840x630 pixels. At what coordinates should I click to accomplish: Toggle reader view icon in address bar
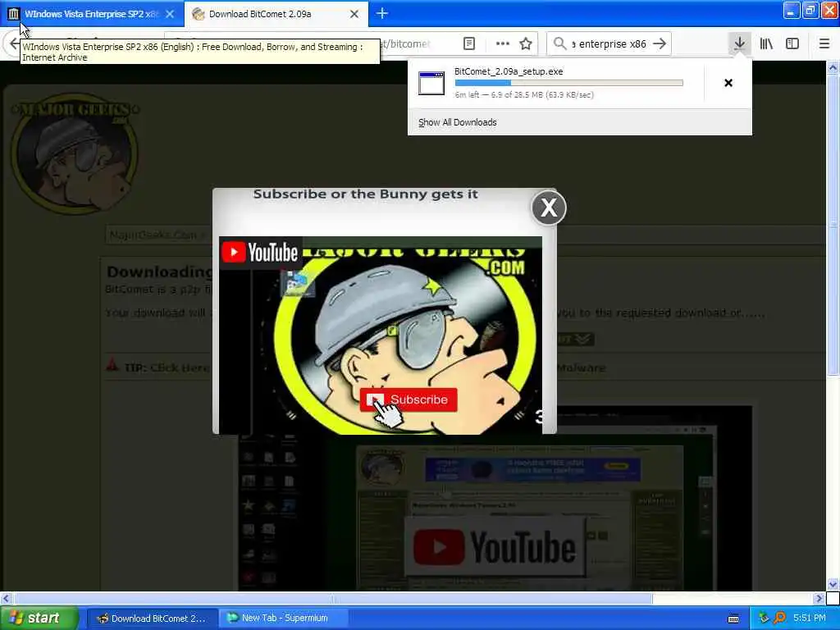[469, 43]
